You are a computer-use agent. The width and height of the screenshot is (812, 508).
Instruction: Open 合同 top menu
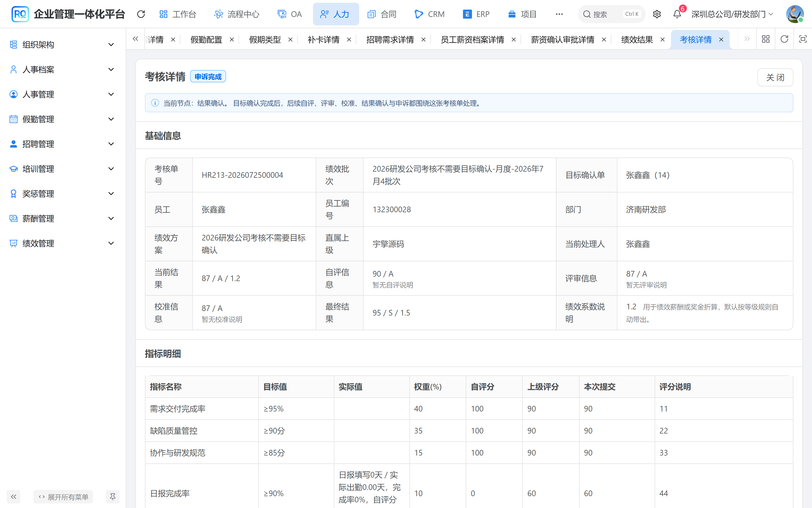[x=382, y=14]
